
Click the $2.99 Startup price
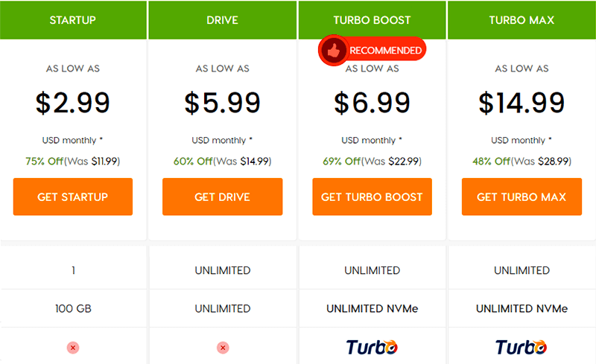point(73,103)
